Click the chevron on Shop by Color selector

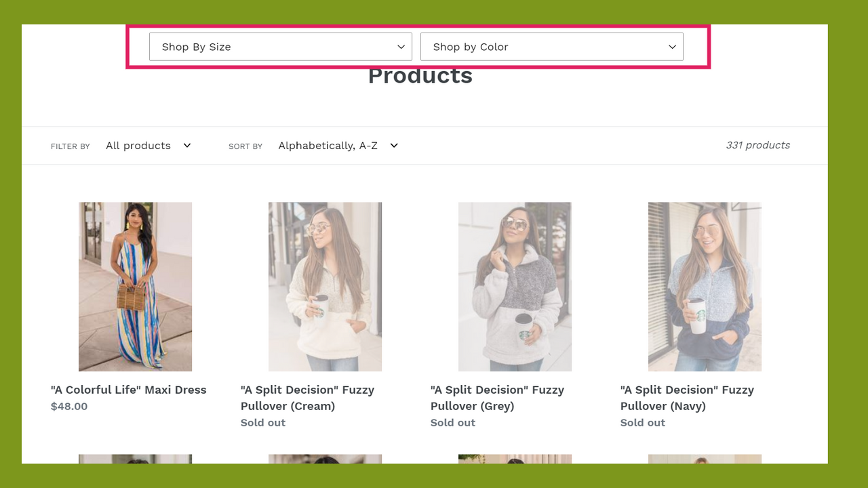672,47
